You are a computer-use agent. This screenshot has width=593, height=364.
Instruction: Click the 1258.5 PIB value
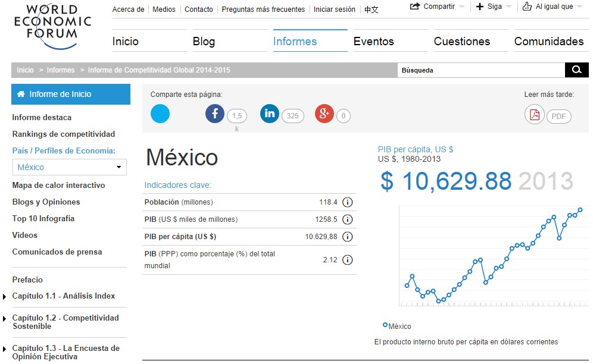point(326,219)
